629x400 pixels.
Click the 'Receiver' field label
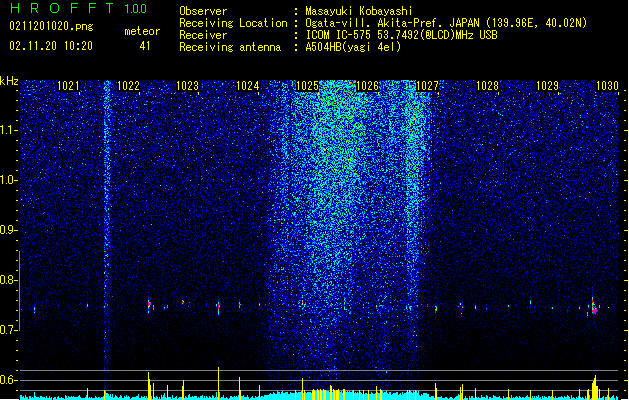pos(203,35)
